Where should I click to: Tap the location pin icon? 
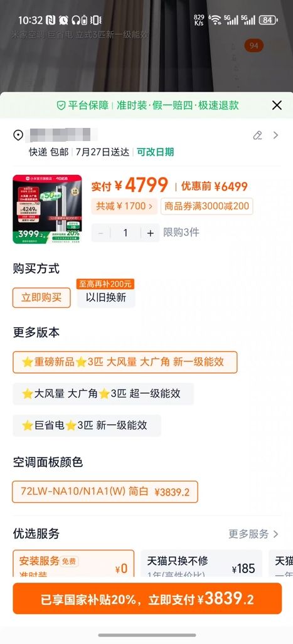(18, 135)
